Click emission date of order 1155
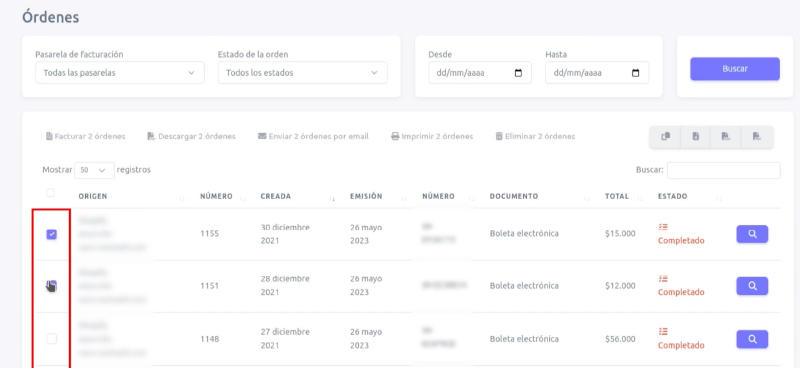 366,234
